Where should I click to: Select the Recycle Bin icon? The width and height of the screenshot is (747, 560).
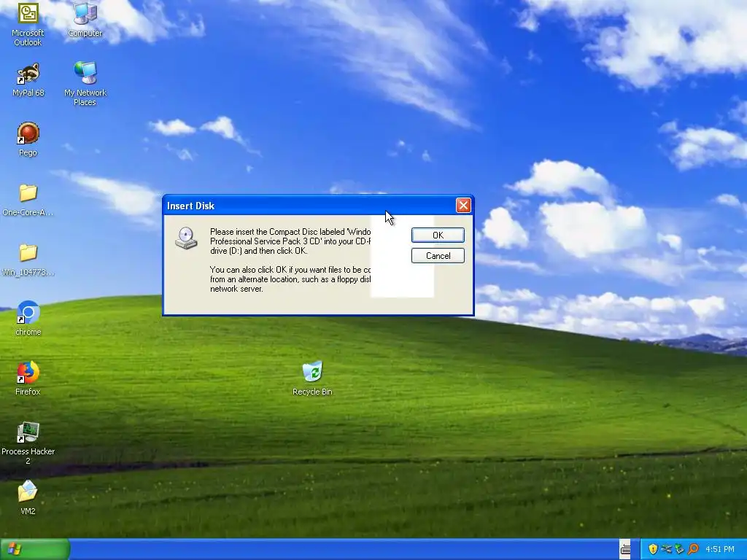(x=312, y=378)
